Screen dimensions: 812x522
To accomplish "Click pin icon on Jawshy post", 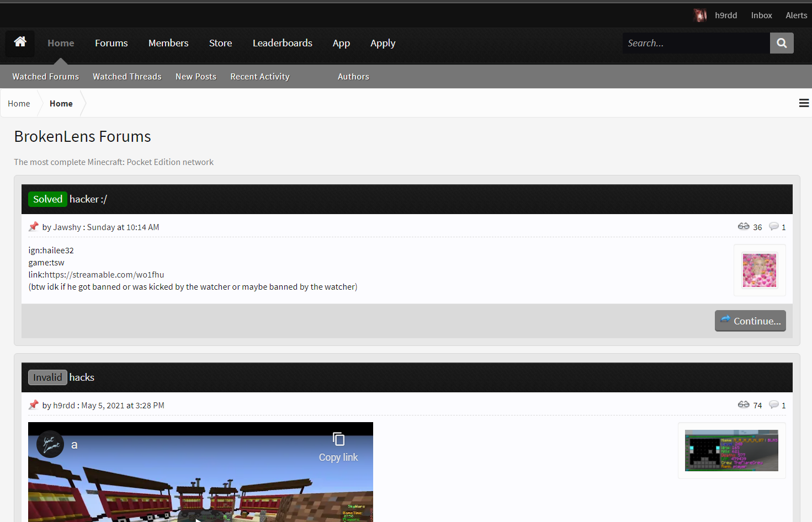I will [x=34, y=227].
